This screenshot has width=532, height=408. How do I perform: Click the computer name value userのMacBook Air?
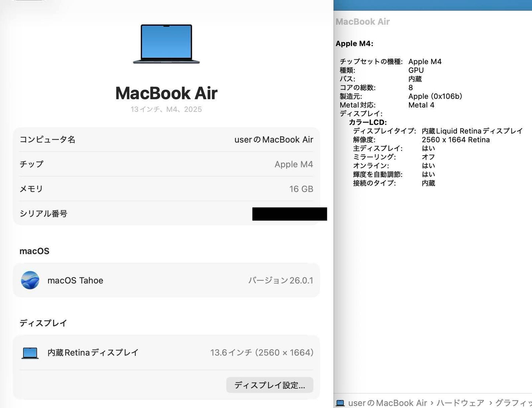coord(274,140)
